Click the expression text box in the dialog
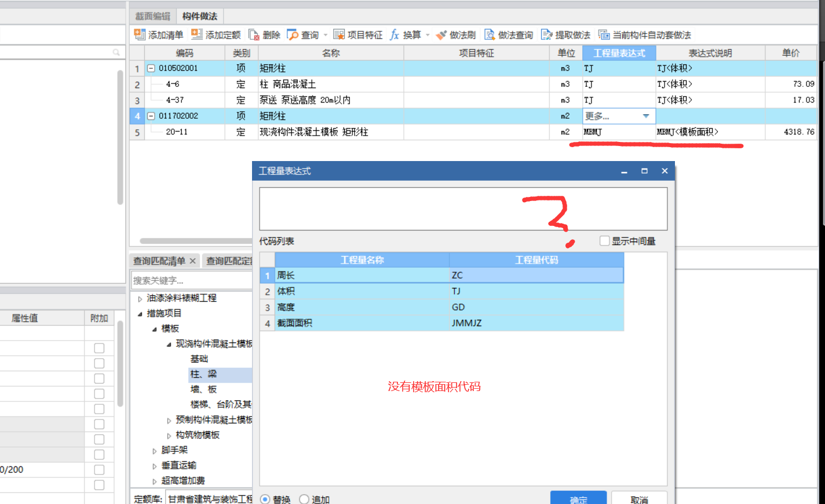This screenshot has height=504, width=825. [x=463, y=209]
